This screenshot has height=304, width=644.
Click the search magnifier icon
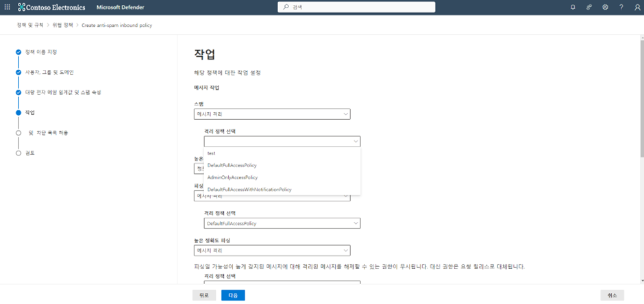pyautogui.click(x=286, y=8)
